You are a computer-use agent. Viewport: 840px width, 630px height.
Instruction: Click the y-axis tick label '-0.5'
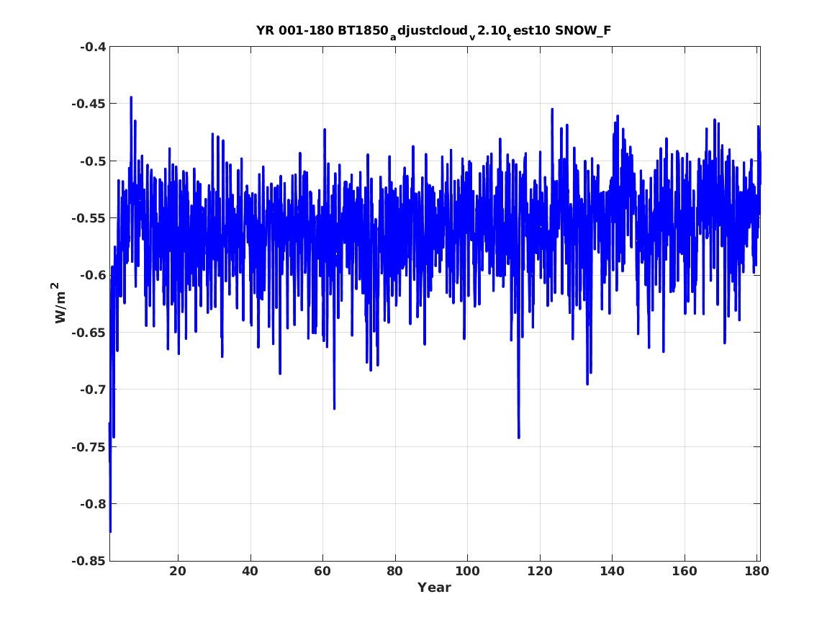(93, 161)
